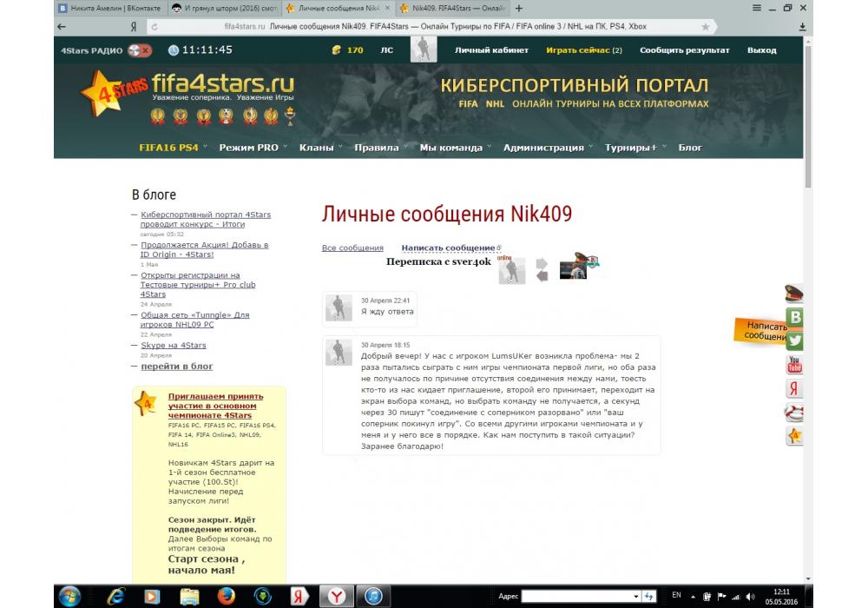The width and height of the screenshot is (868, 608).
Task: Expand the FIFA16 PS4 menu
Action: coord(174,148)
